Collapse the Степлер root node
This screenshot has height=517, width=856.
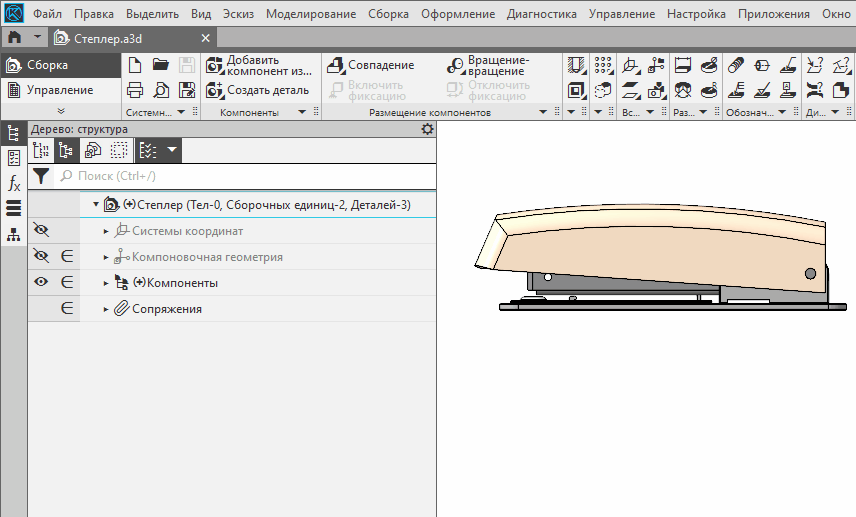tap(96, 205)
